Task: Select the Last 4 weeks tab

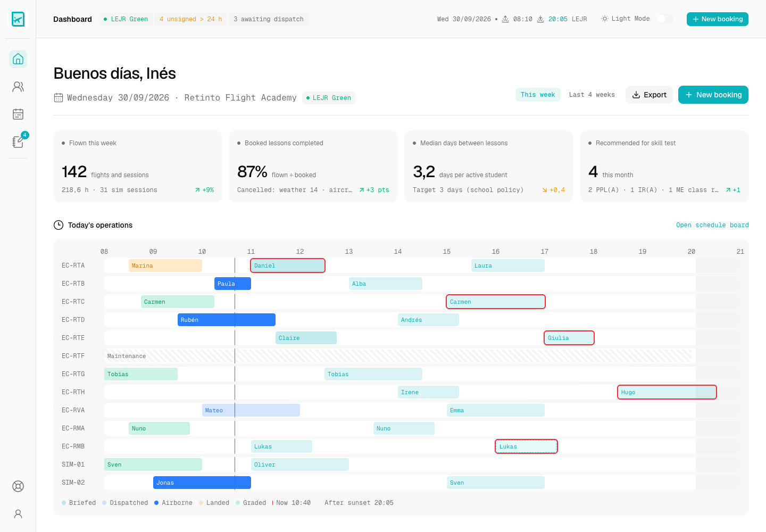Action: click(x=592, y=95)
